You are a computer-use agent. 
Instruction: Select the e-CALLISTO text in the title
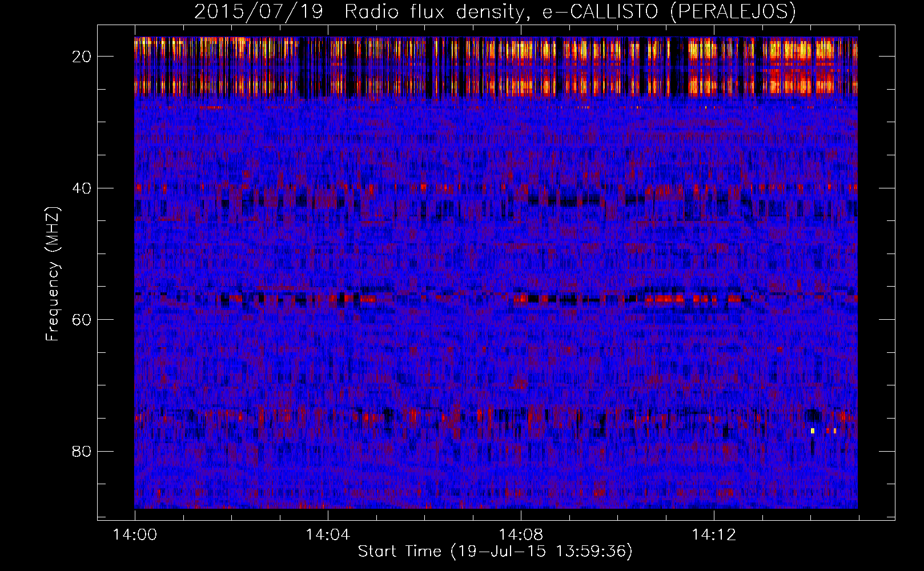600,12
